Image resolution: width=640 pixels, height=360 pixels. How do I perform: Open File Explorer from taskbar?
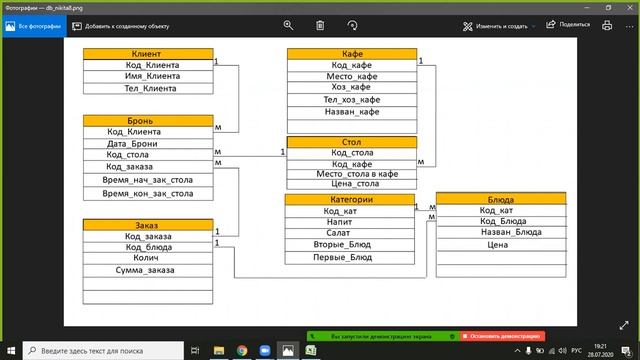219,351
